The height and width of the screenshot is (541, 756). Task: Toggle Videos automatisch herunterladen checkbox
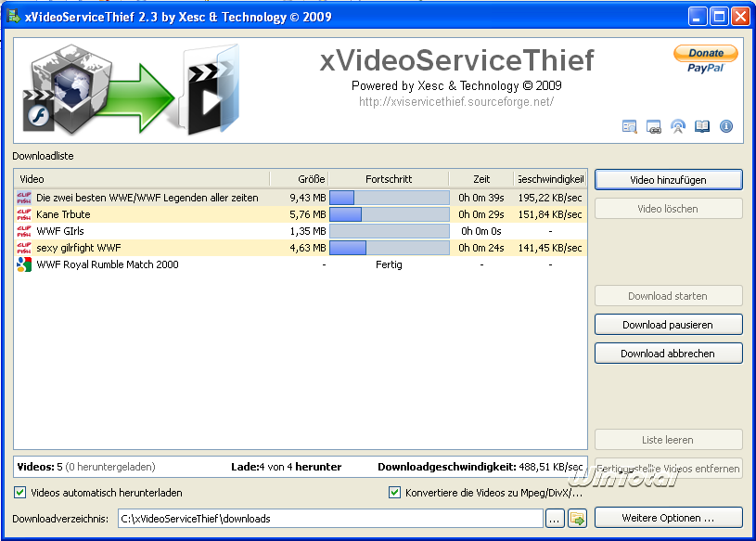click(19, 493)
